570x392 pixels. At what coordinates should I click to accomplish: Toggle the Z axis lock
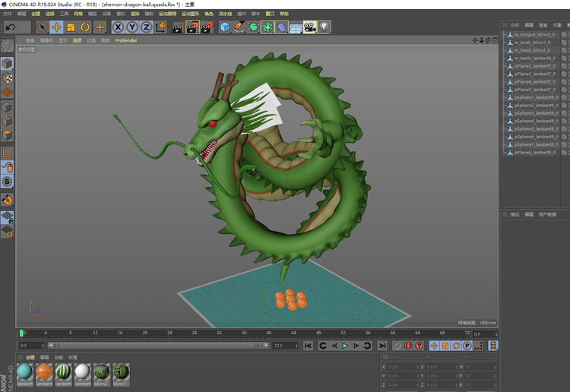[x=146, y=27]
